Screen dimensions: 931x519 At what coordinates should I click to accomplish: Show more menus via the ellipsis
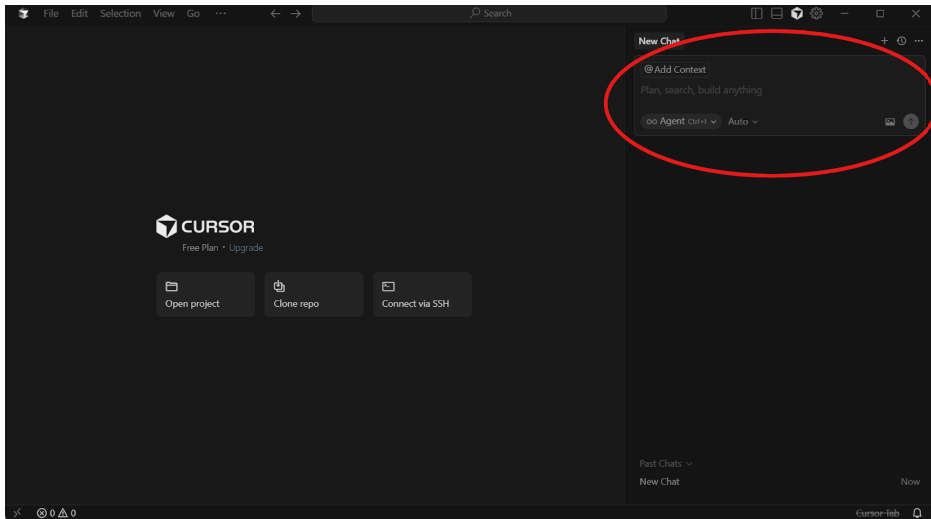tap(220, 13)
